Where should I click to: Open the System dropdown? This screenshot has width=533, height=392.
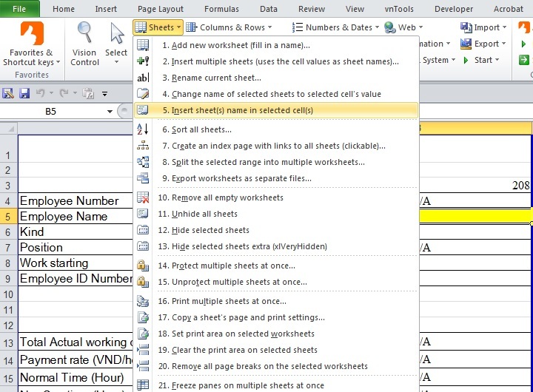[439, 60]
